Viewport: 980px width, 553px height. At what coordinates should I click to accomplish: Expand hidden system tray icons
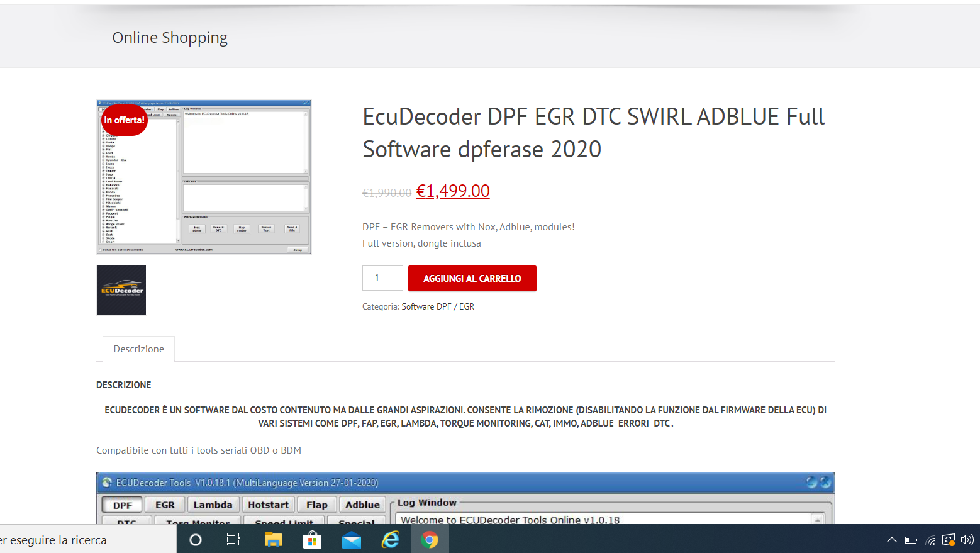click(x=891, y=540)
